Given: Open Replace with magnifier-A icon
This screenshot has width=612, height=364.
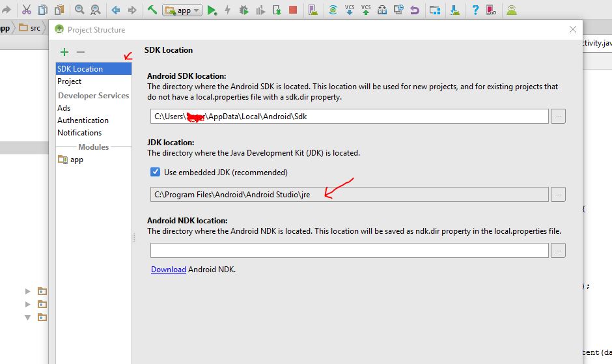Looking at the screenshot, I should tap(95, 10).
